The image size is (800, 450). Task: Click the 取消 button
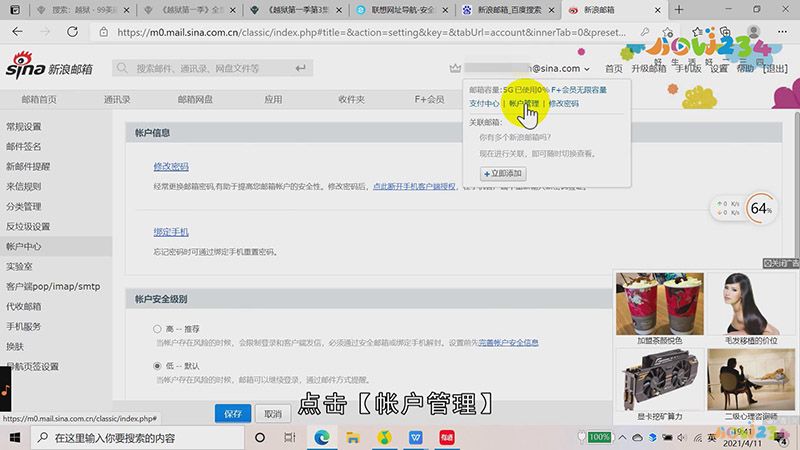click(273, 413)
